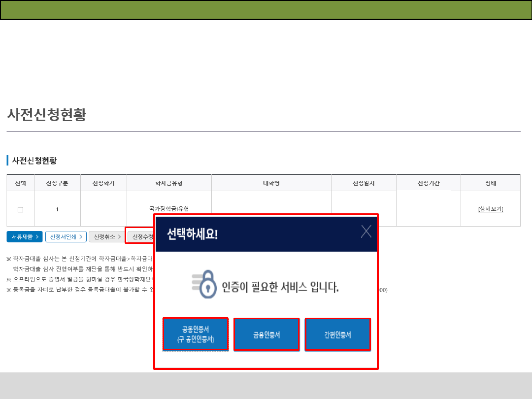
Task: Tick the checkbox in application row 1
Action: coord(20,209)
